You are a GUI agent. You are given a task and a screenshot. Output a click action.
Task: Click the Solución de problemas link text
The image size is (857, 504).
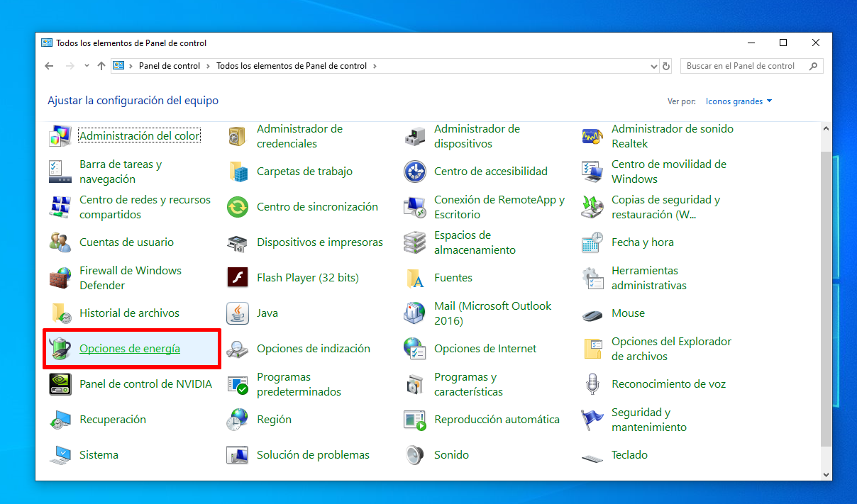(313, 454)
